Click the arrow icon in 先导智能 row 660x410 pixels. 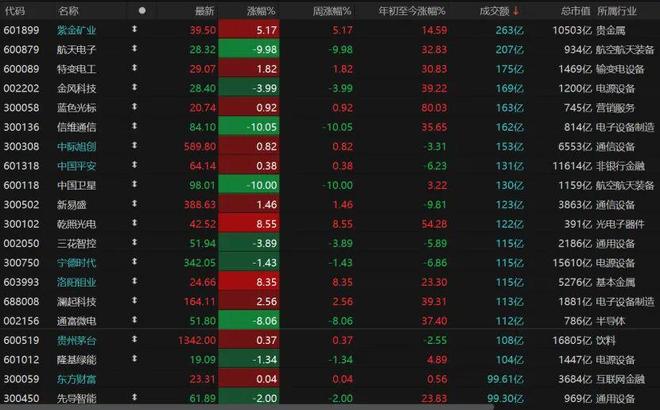coord(134,397)
